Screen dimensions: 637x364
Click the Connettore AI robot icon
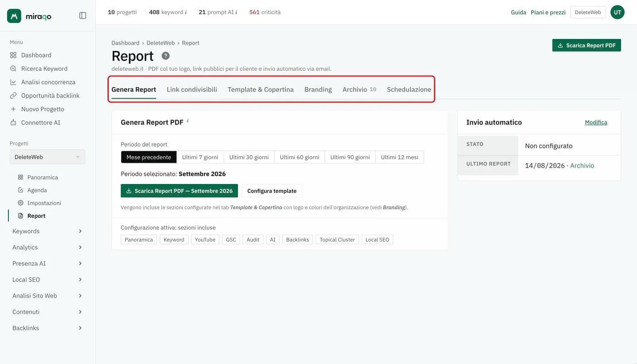13,123
